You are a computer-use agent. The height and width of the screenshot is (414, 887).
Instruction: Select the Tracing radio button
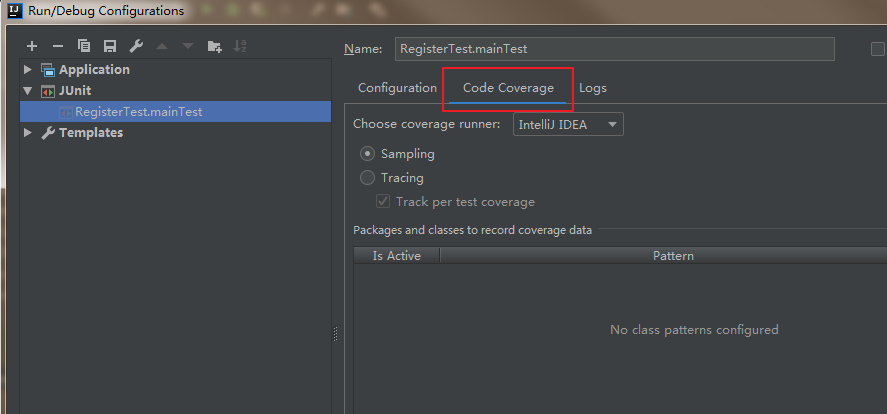click(x=368, y=178)
